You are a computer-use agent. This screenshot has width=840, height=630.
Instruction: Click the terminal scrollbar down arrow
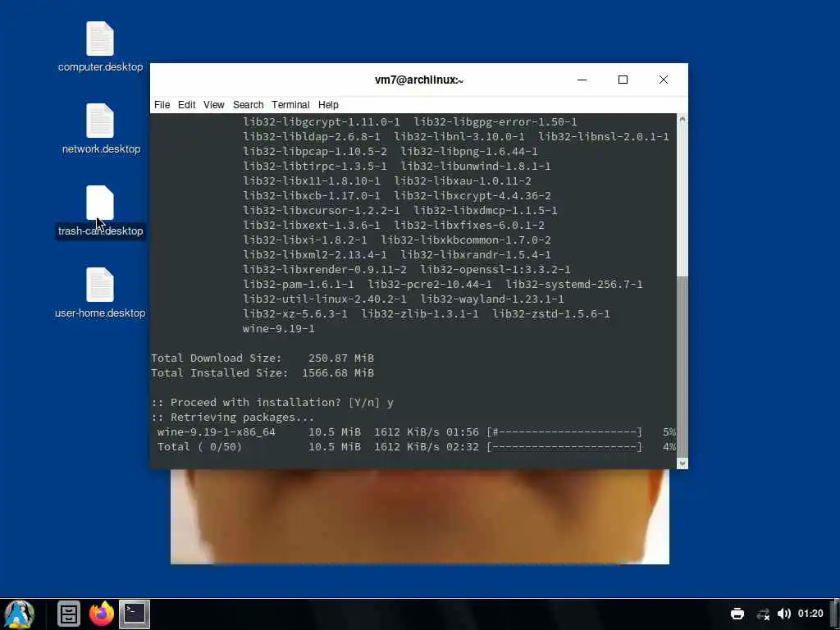pyautogui.click(x=682, y=463)
